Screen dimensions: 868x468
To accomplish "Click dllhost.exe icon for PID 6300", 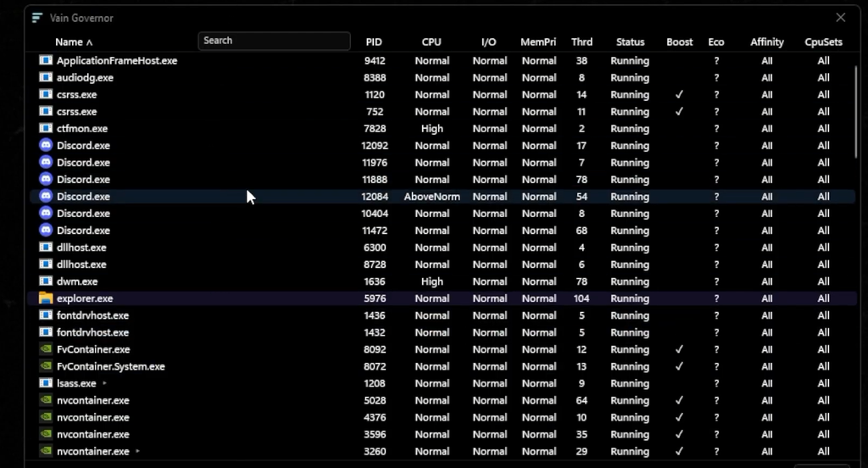I will (46, 247).
